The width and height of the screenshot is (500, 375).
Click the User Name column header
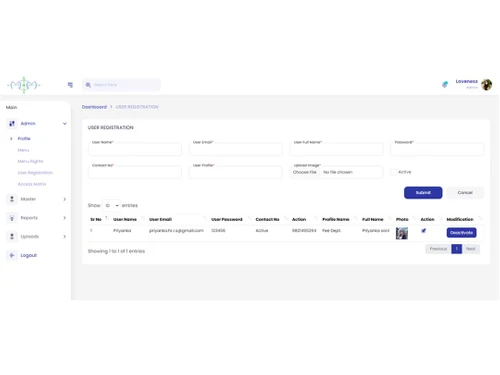[125, 219]
